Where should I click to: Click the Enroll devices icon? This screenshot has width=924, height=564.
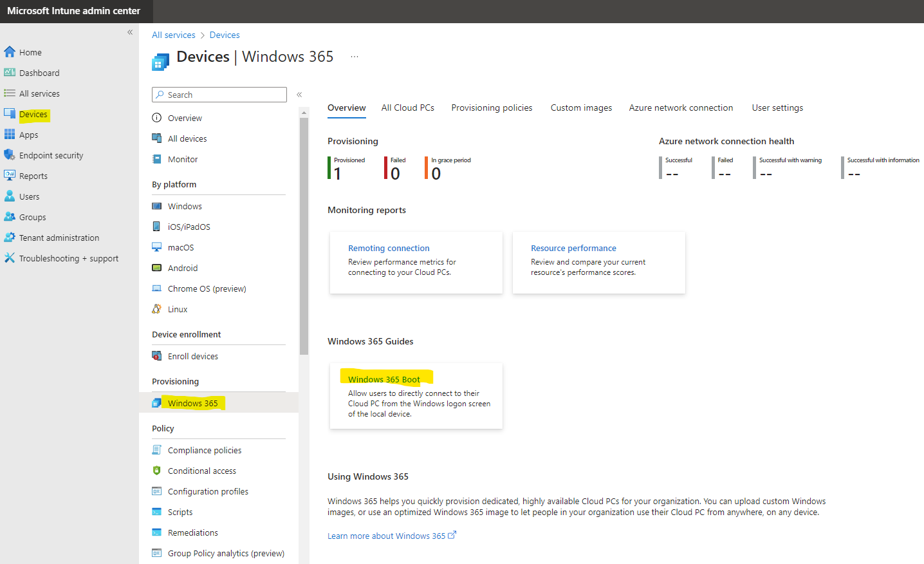(x=156, y=356)
